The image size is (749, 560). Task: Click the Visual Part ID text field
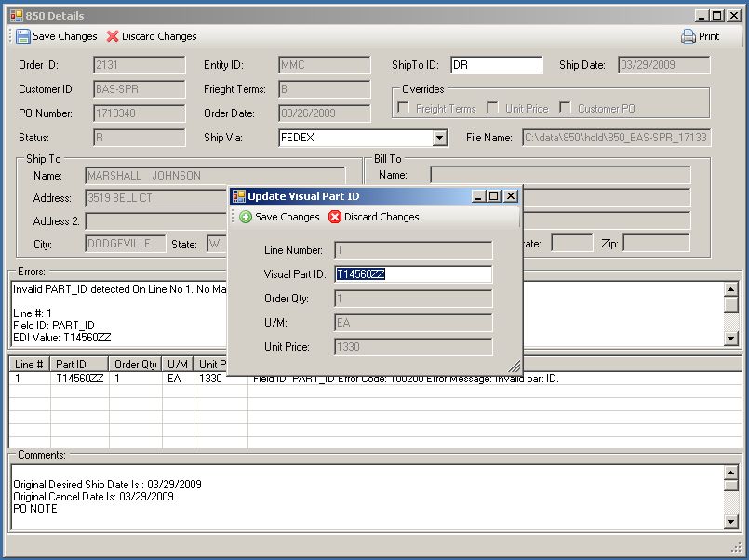coord(413,274)
